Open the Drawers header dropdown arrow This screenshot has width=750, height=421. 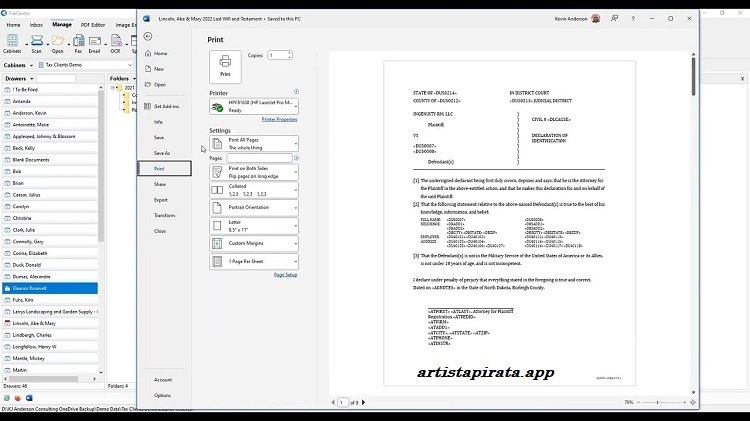[x=32, y=78]
